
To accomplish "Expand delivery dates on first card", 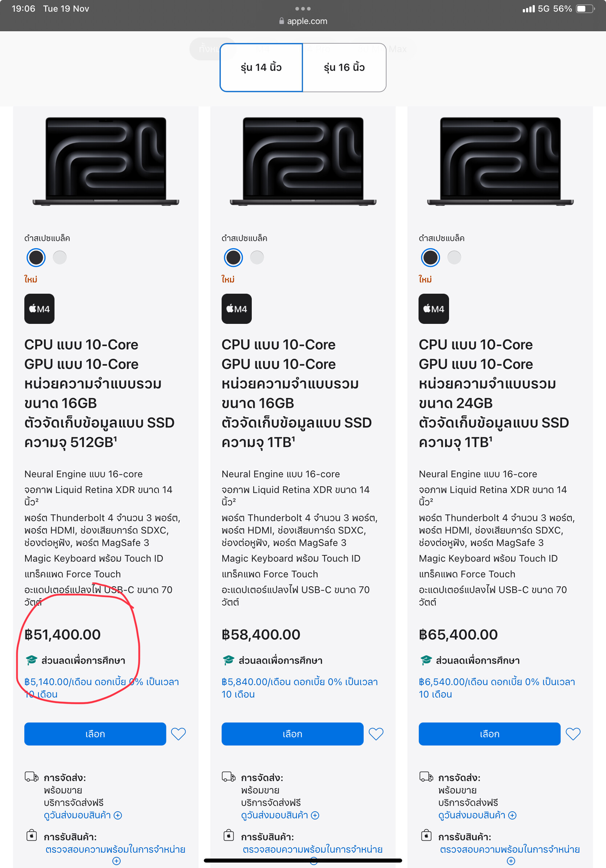I will [83, 815].
